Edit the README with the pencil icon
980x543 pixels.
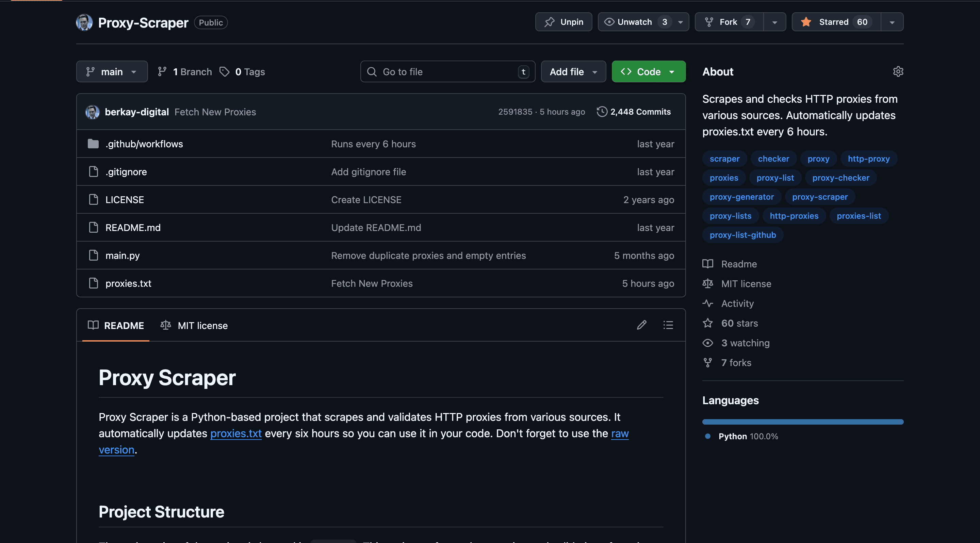click(642, 325)
